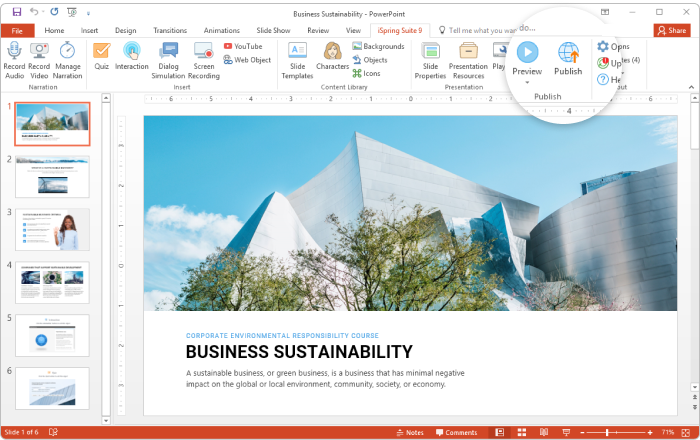Zoom in with the plus button
This screenshot has height=440, width=700.
tap(650, 432)
